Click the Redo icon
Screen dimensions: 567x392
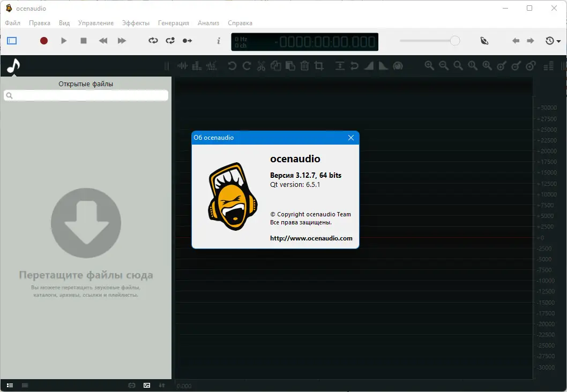247,66
